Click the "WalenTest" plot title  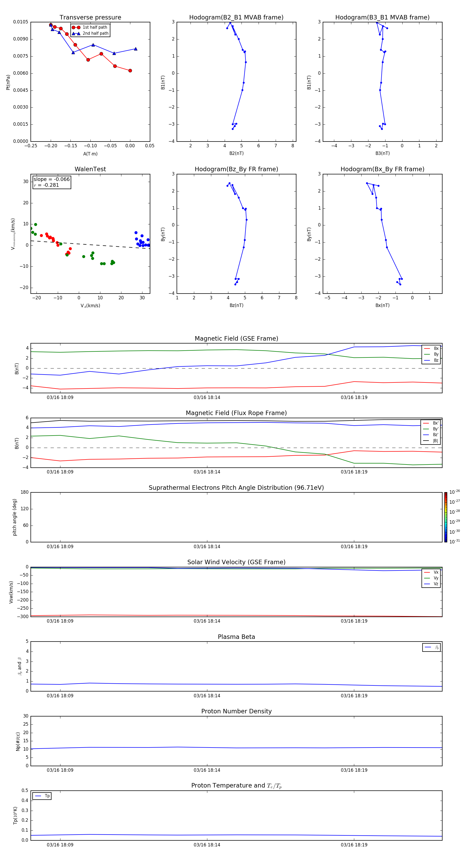coord(90,169)
